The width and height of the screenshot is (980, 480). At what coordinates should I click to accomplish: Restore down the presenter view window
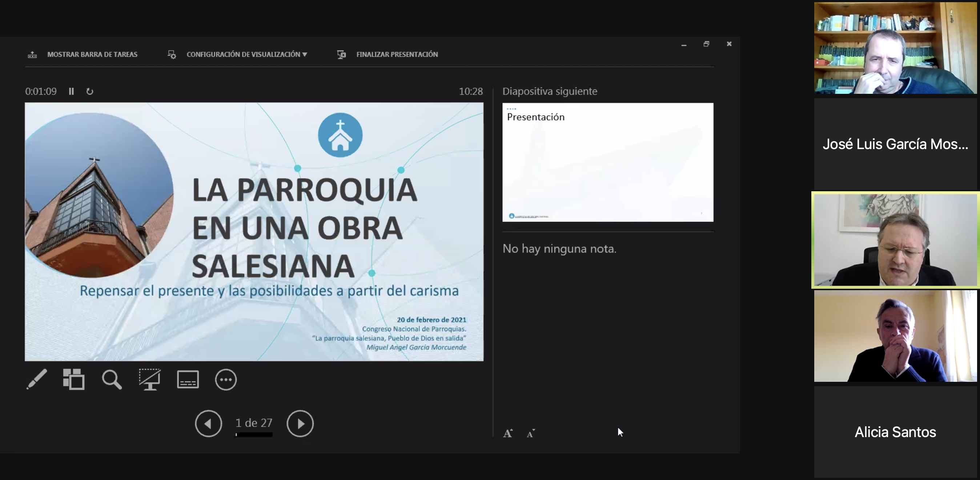coord(707,44)
